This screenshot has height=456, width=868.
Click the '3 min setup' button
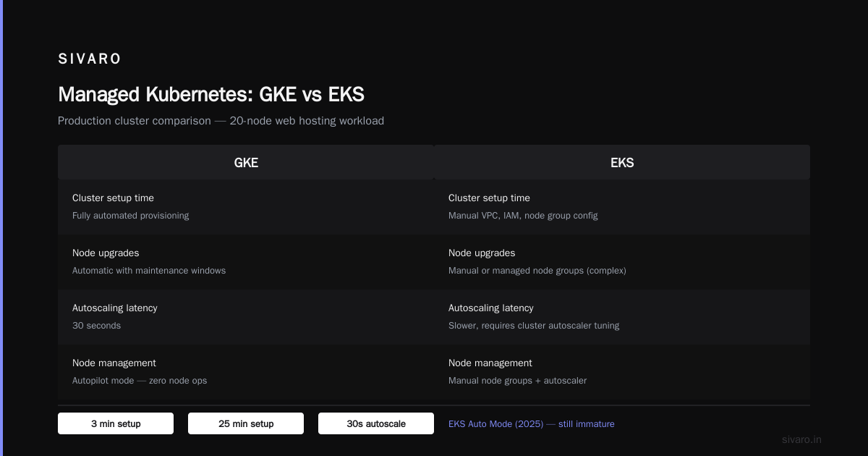click(x=116, y=423)
